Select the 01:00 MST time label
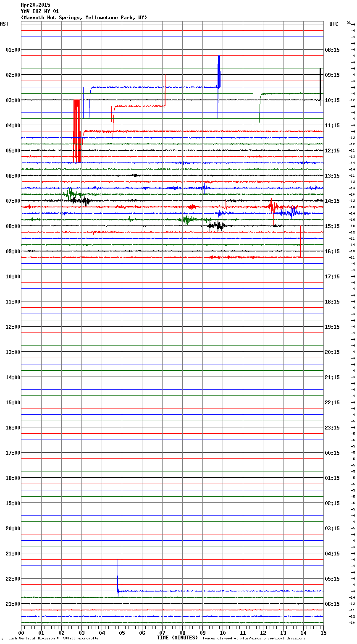 [13, 50]
